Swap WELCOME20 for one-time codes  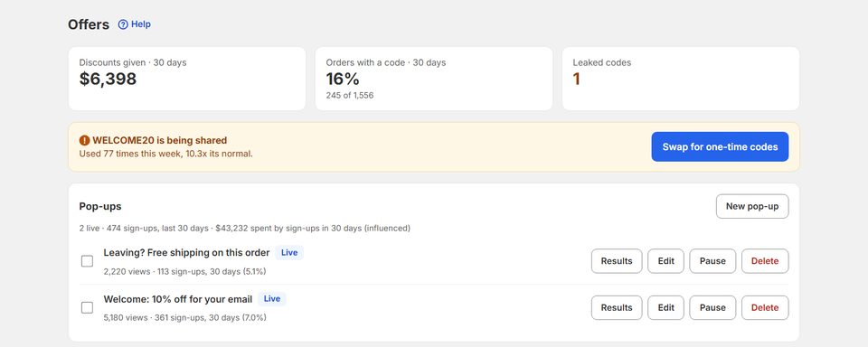[x=720, y=146]
